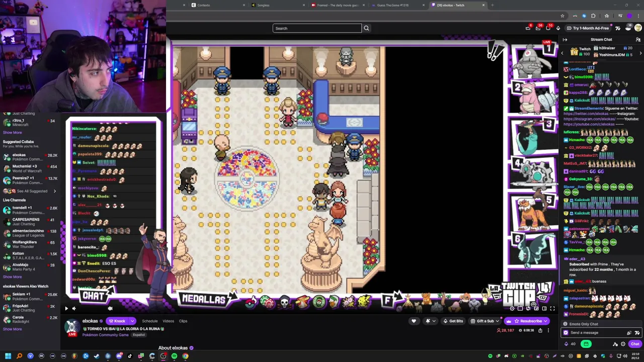This screenshot has height=362, width=644.
Task: Open Spotify from the taskbar
Action: click(174, 356)
